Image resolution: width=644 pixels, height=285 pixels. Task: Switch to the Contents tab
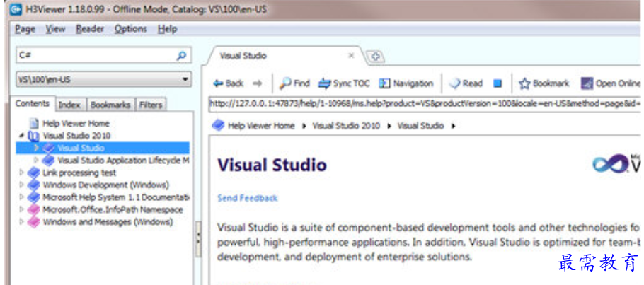32,104
